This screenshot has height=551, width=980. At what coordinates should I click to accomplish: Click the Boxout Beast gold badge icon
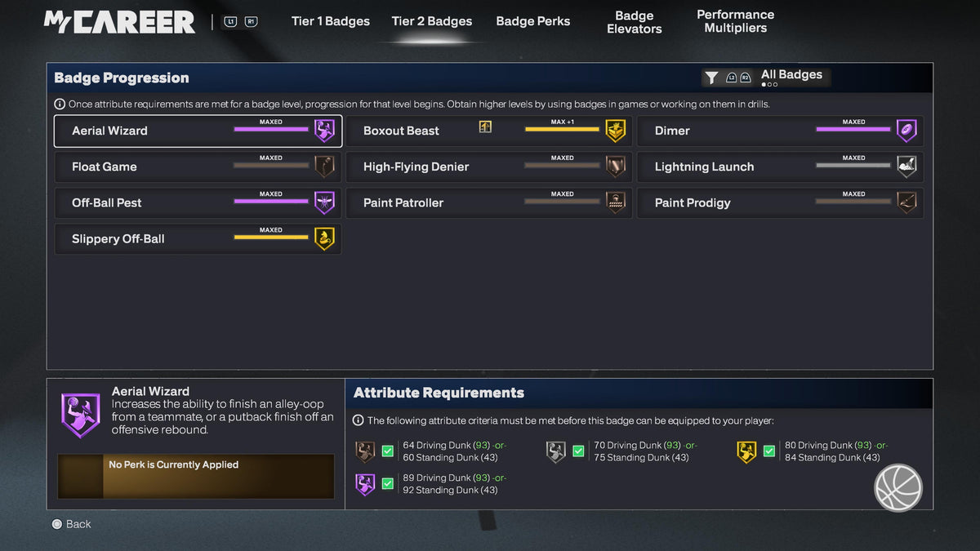tap(616, 131)
